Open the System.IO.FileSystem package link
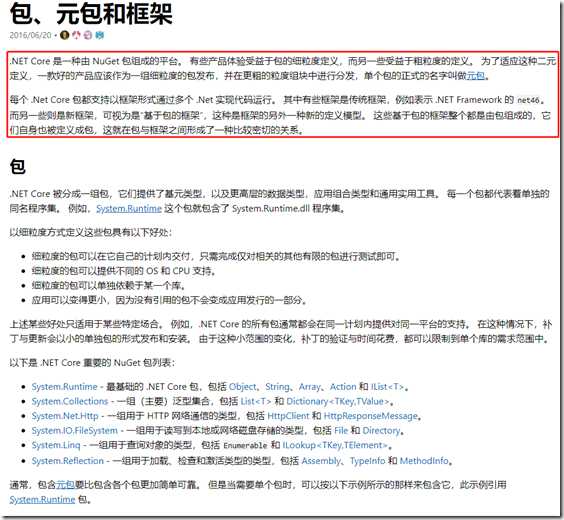Viewport: 564px width, 520px height. click(74, 430)
